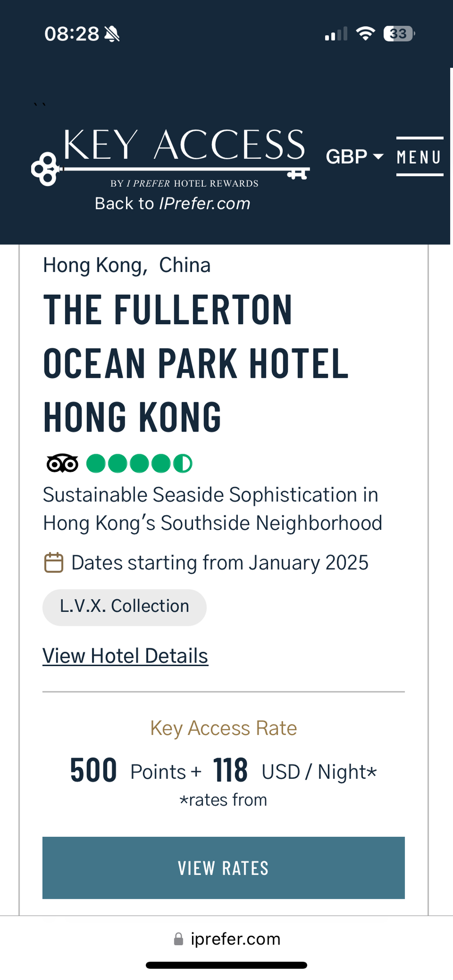This screenshot has height=980, width=453.
Task: Click the Fullerton Ocean Park Hotel title
Action: coord(196,363)
